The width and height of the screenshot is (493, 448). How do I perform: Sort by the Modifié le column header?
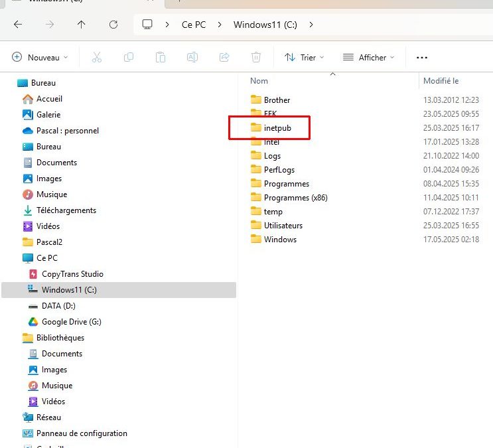pos(441,81)
